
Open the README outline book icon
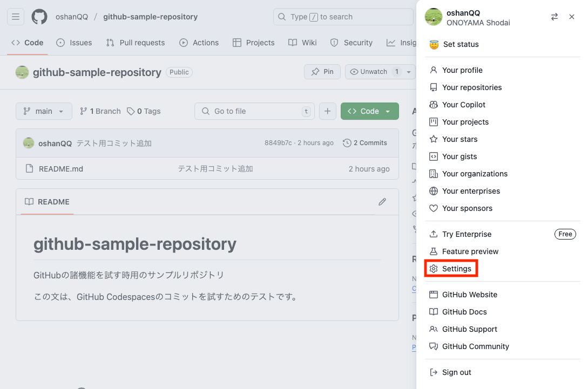pyautogui.click(x=29, y=202)
